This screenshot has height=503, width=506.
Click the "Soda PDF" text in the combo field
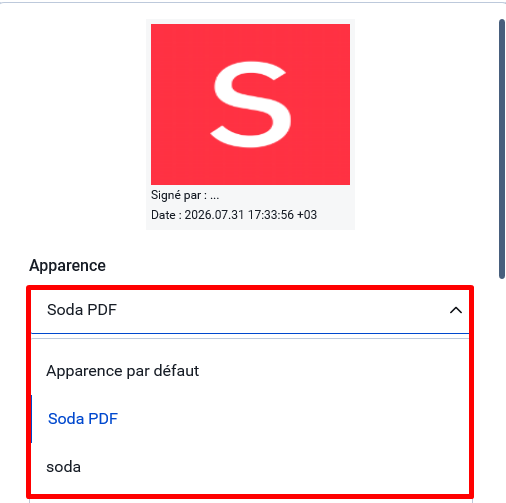click(82, 310)
